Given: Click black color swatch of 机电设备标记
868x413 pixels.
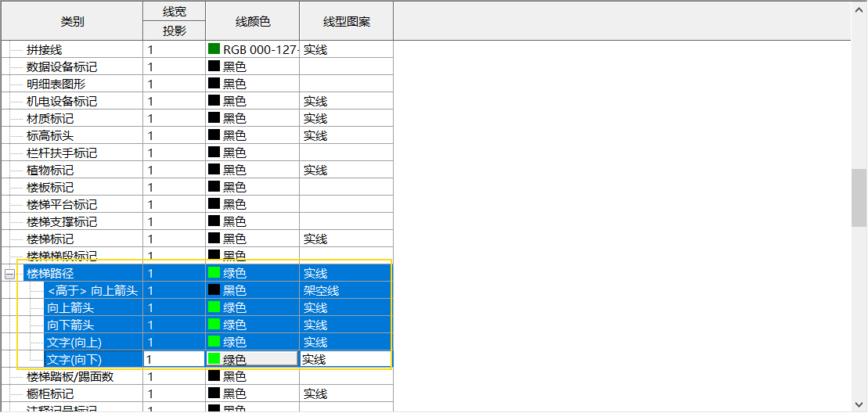Looking at the screenshot, I should point(214,101).
